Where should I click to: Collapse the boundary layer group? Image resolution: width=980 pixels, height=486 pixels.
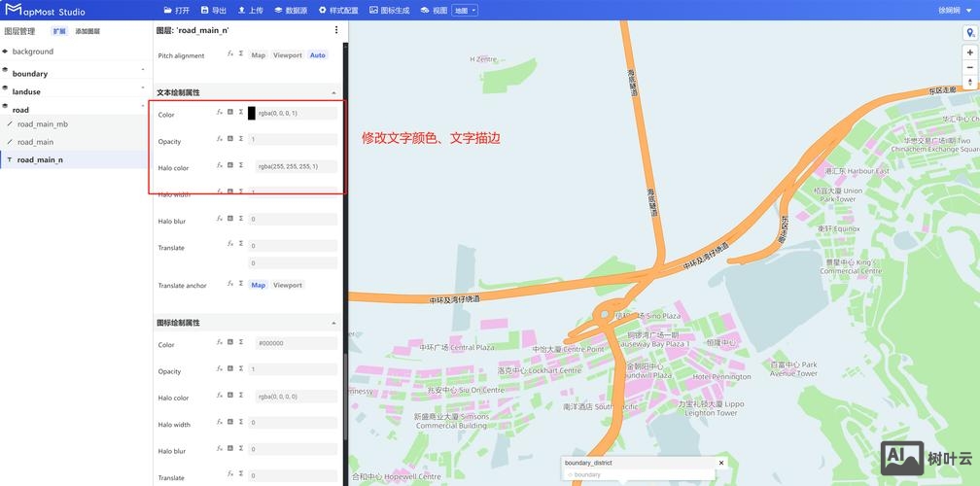tap(143, 73)
